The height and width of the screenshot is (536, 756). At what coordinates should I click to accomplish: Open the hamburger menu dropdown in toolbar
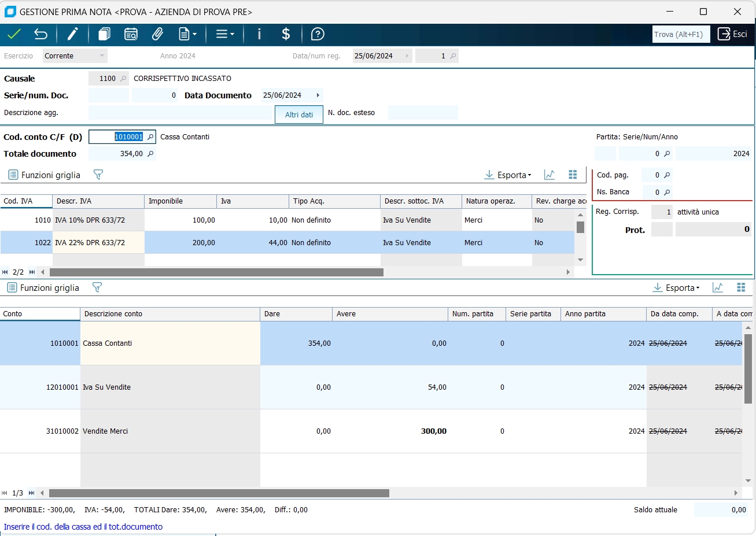click(x=224, y=34)
